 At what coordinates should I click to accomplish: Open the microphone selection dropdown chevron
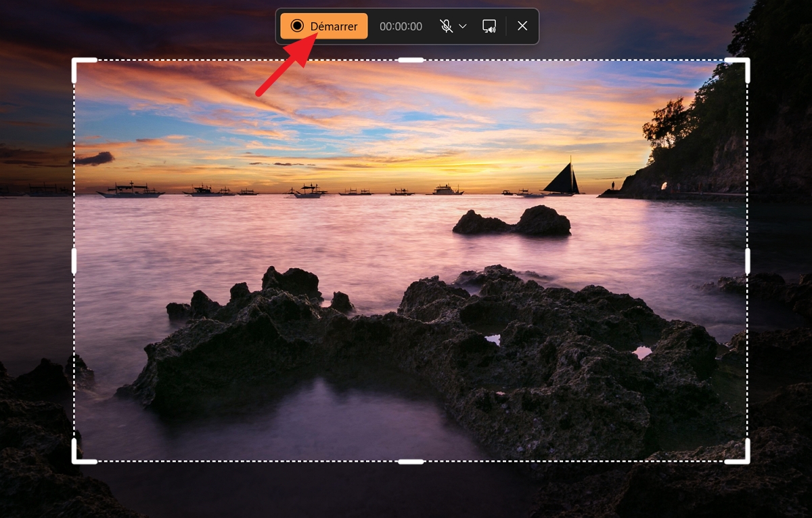pyautogui.click(x=463, y=26)
